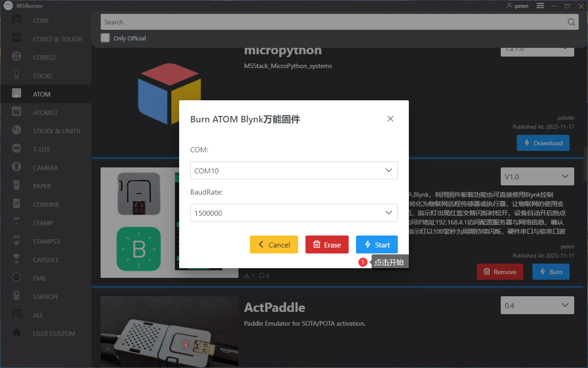
Task: Switch to the PAPER category
Action: point(45,186)
